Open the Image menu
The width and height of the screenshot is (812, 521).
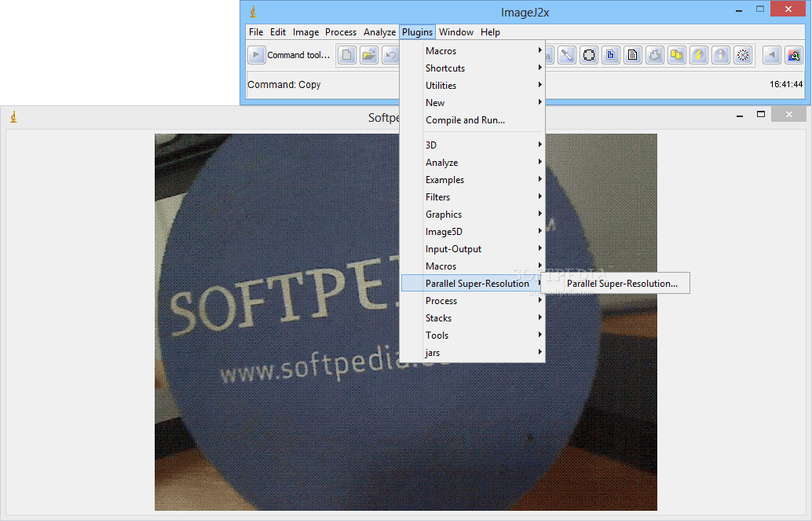point(305,32)
